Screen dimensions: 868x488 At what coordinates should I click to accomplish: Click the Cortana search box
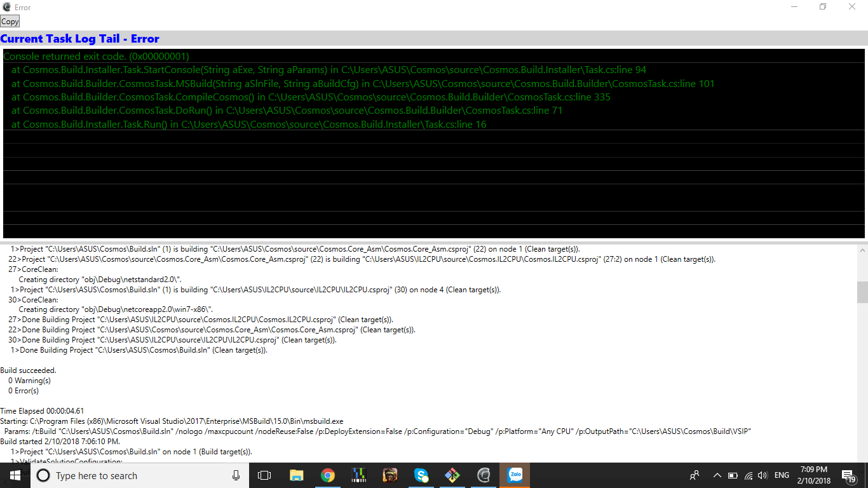coord(139,475)
